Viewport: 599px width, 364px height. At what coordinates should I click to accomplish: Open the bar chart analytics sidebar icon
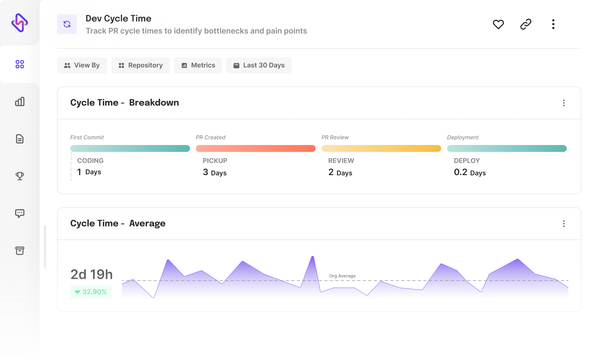[x=20, y=102]
